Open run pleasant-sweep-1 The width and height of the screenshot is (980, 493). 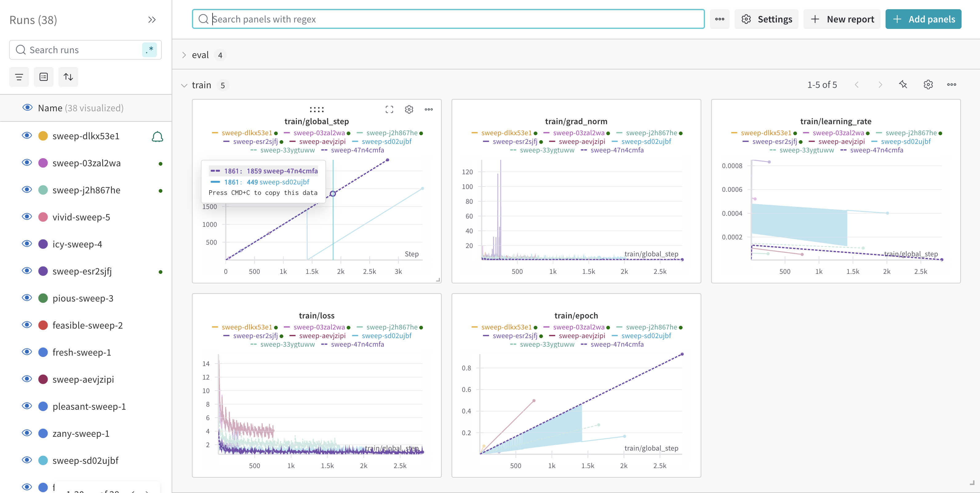pyautogui.click(x=89, y=406)
